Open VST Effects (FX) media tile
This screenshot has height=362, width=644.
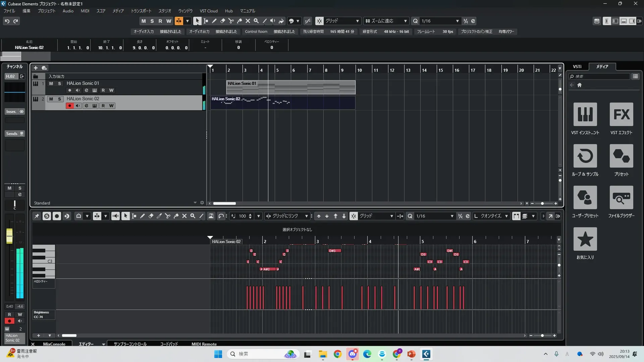621,114
